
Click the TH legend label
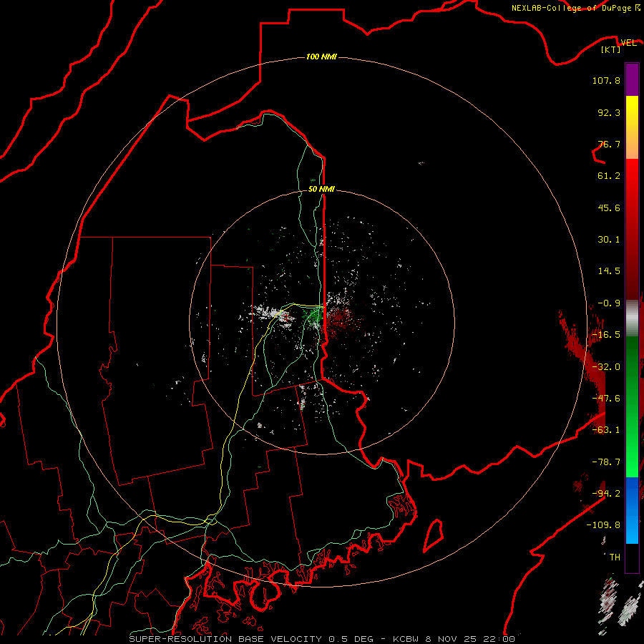coord(615,557)
